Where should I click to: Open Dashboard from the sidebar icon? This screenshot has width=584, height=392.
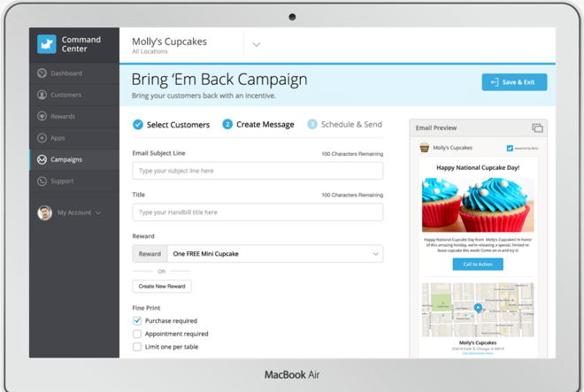pyautogui.click(x=42, y=73)
